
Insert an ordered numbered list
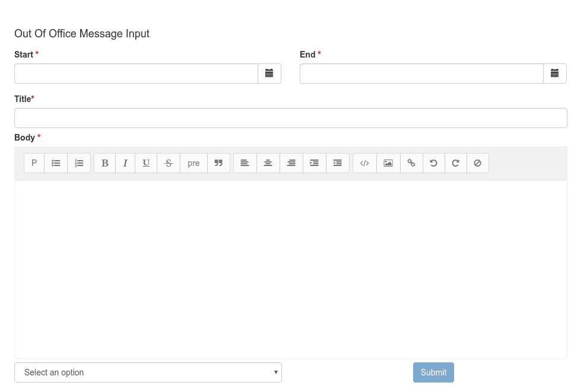[79, 163]
